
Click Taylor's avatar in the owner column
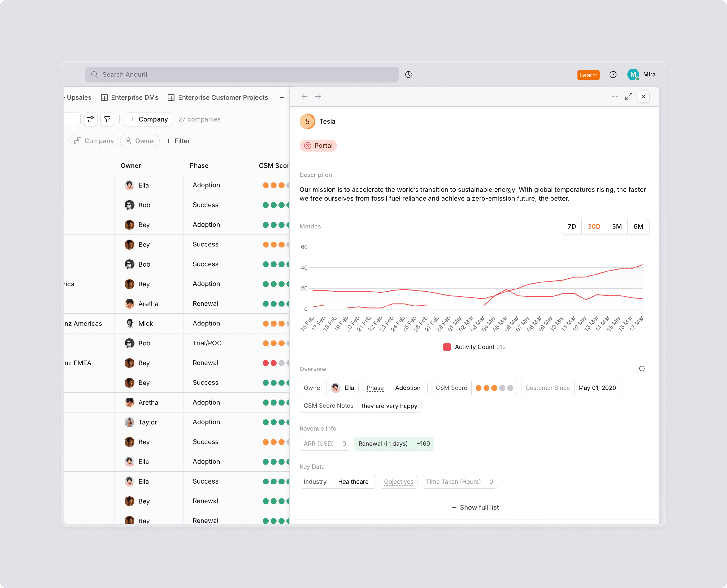(x=129, y=422)
